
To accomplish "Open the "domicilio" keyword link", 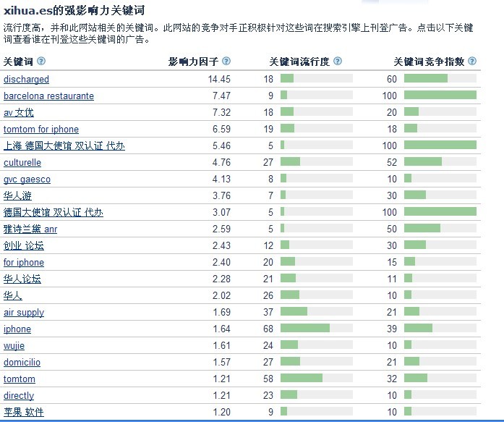I will (22, 362).
